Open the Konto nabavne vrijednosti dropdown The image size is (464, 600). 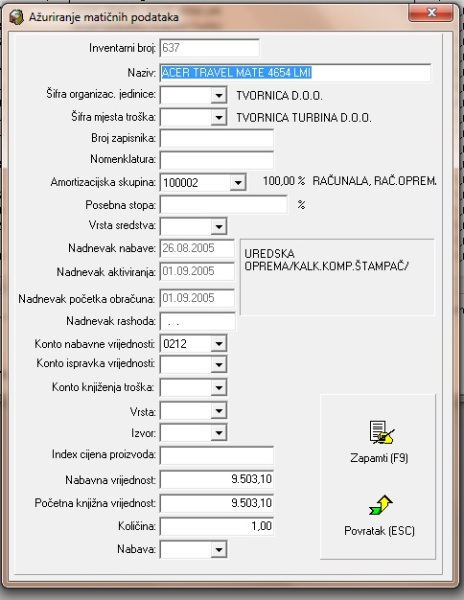coord(219,344)
